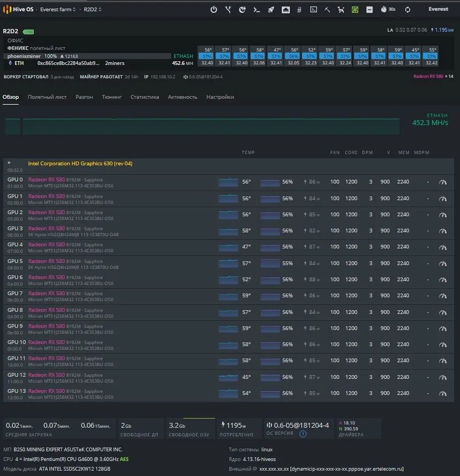Click the globe with lock icon
The height and width of the screenshot is (476, 460).
click(x=242, y=10)
